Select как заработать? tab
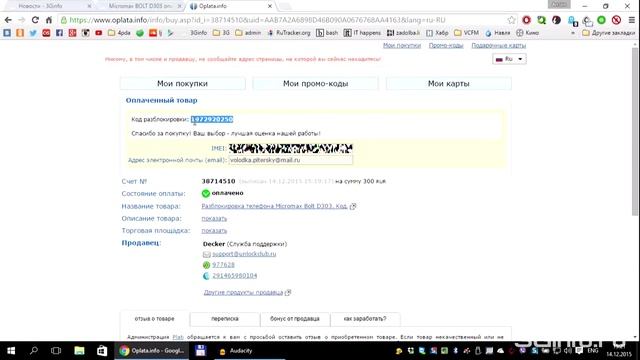 (x=365, y=319)
